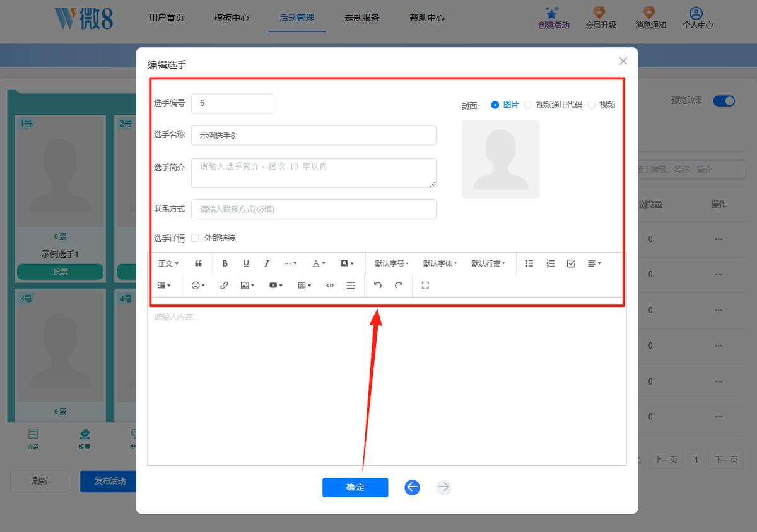Insert a hyperlink in the editor

point(224,286)
